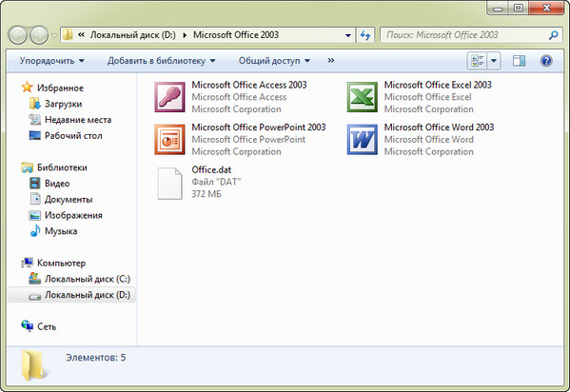
Task: Click folder icon in the address bar
Action: 68,35
